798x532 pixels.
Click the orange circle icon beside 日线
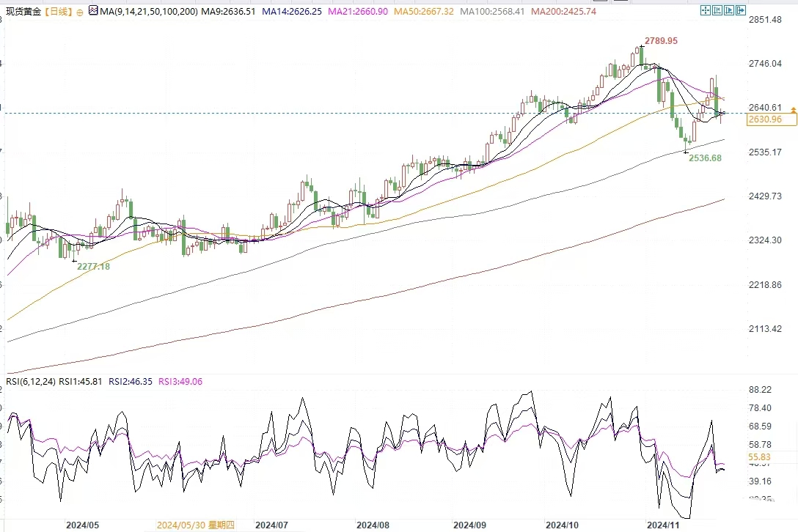coord(79,12)
